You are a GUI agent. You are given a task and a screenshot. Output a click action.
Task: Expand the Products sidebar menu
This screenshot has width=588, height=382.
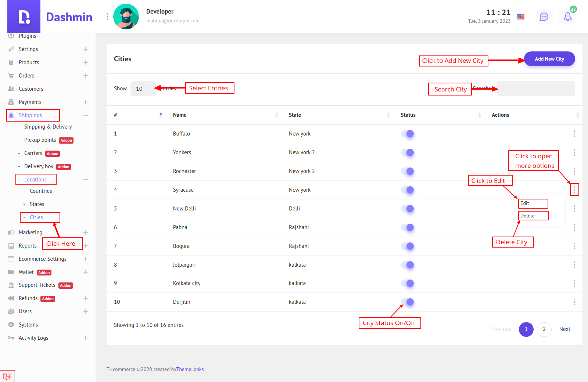coord(85,62)
